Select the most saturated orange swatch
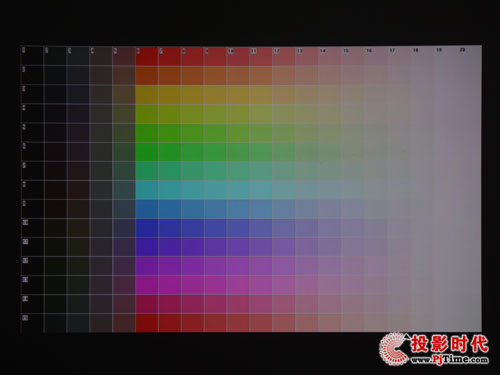 pyautogui.click(x=147, y=75)
